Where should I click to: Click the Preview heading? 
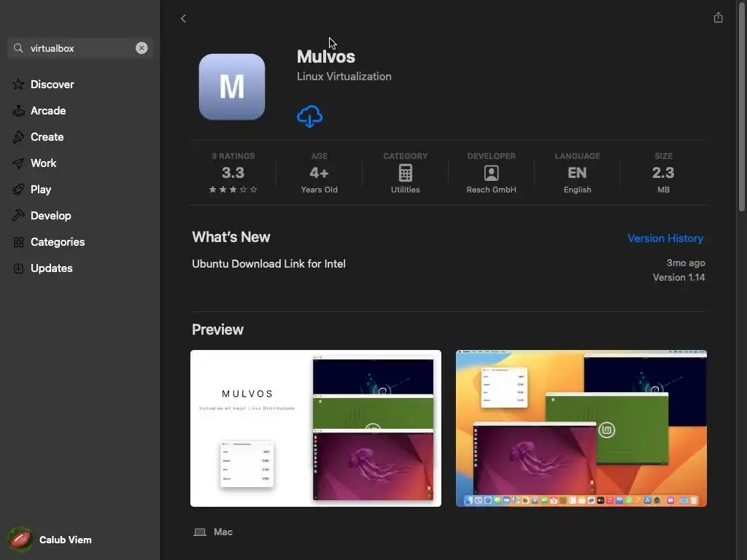click(217, 330)
